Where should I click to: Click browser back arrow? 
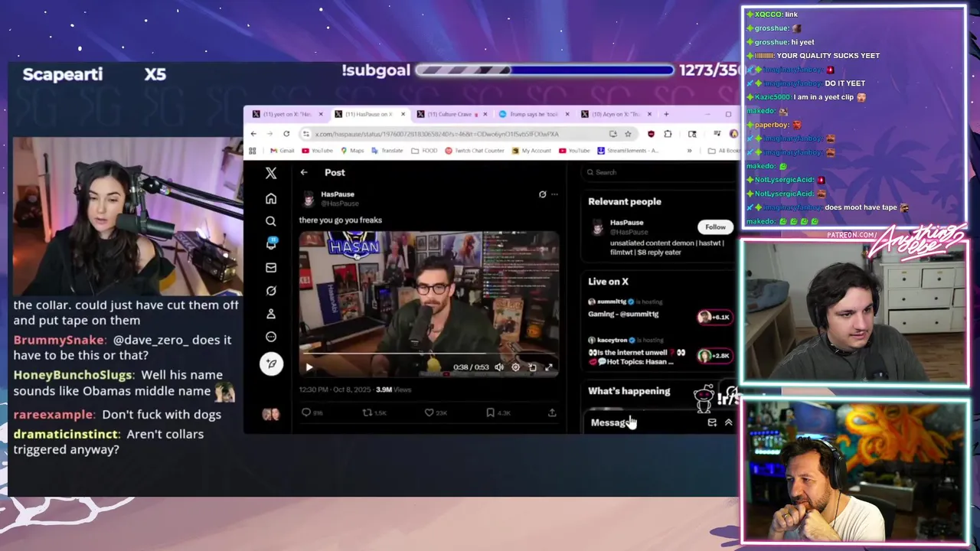(x=253, y=134)
